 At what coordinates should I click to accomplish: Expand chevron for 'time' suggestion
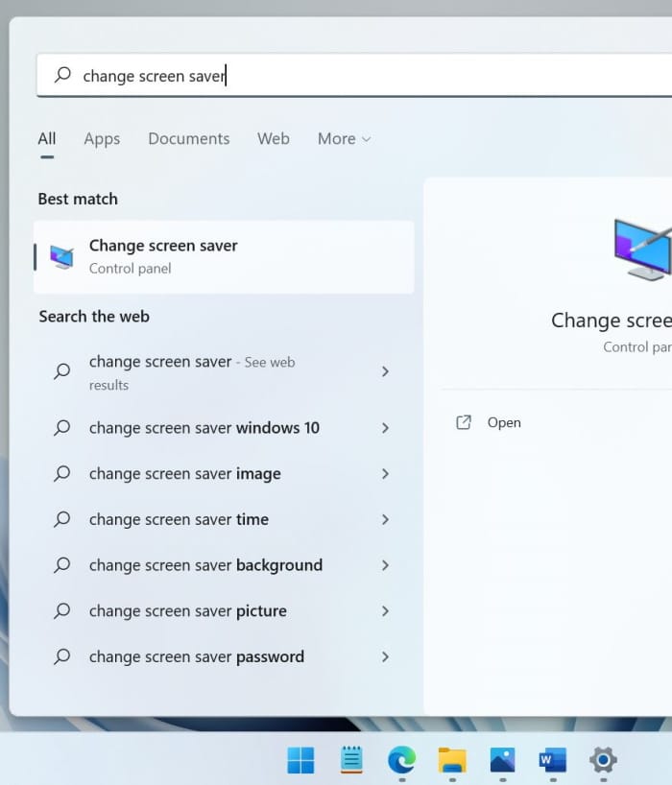tap(385, 520)
